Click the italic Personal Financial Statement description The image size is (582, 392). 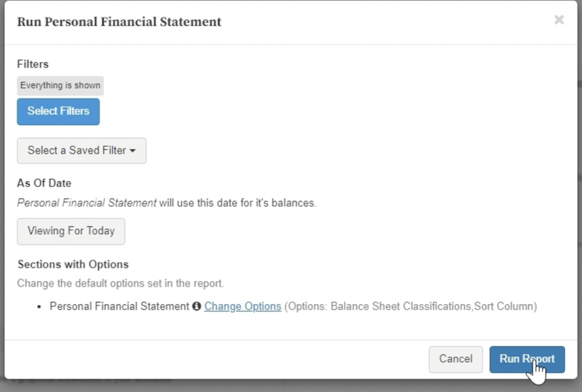click(87, 203)
